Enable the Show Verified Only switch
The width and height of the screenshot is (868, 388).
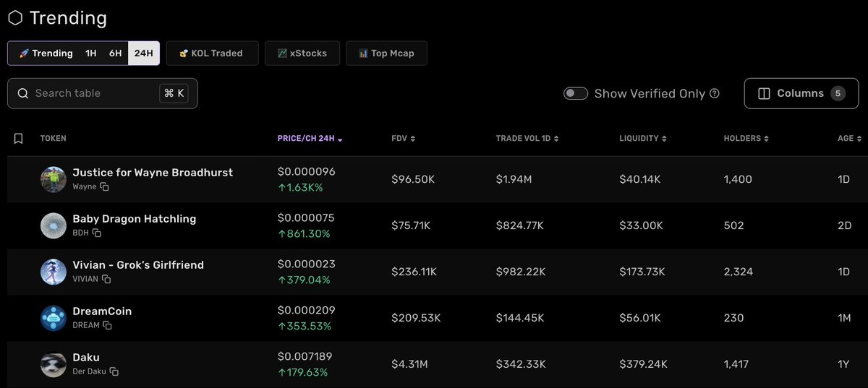(x=576, y=93)
